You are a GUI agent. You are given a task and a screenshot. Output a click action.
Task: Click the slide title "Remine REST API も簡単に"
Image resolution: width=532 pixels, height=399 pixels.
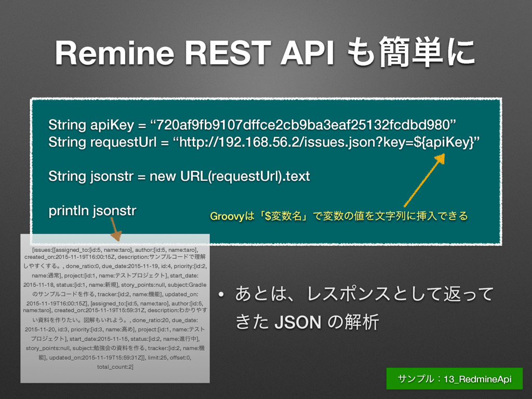(265, 53)
